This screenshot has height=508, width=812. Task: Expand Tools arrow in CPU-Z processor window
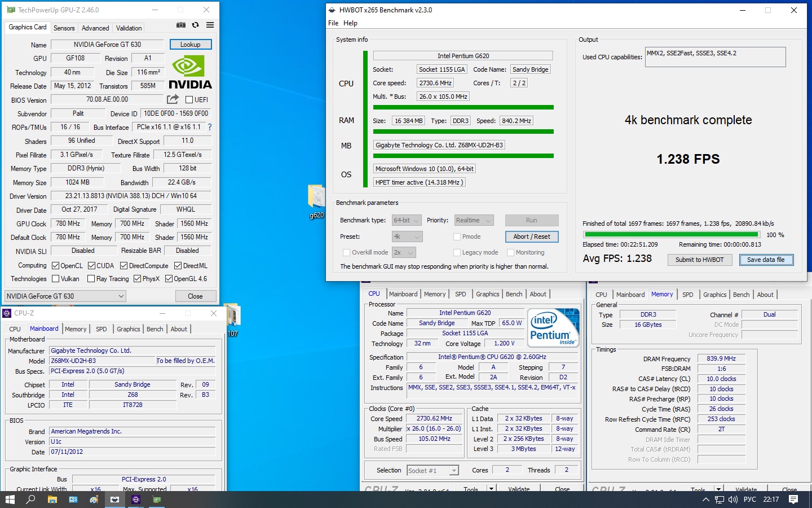492,489
